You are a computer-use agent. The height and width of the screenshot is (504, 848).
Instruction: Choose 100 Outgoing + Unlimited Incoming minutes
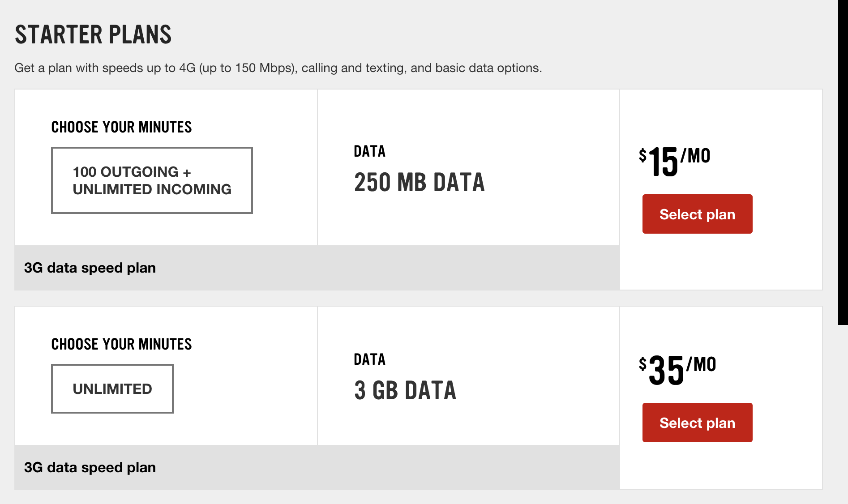[152, 180]
